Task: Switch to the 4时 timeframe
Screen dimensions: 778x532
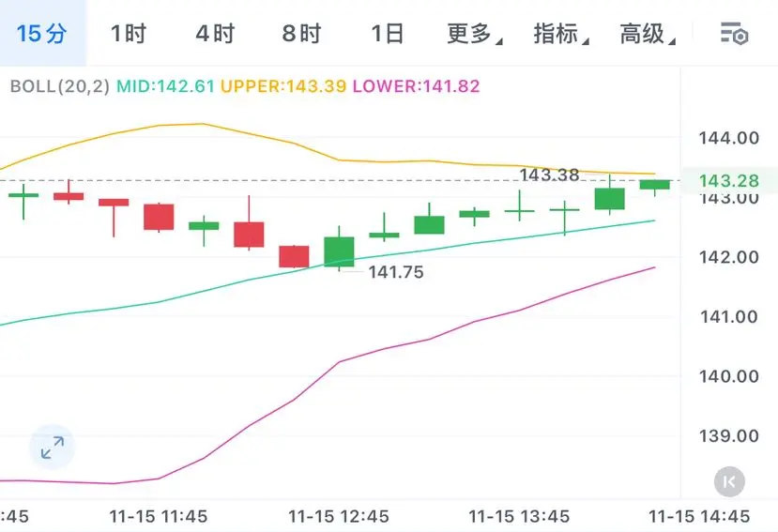Action: (x=215, y=34)
